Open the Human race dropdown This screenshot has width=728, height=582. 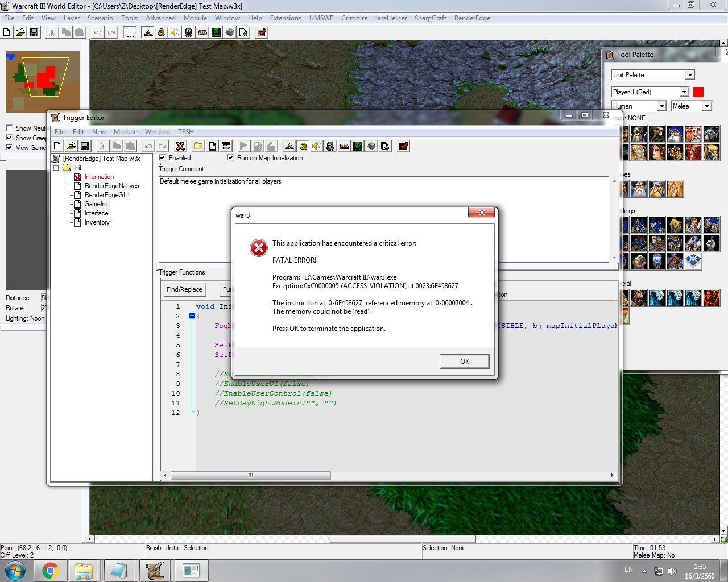[661, 106]
